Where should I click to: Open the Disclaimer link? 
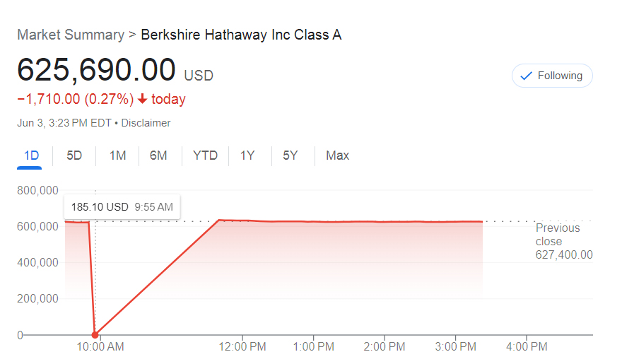point(146,123)
